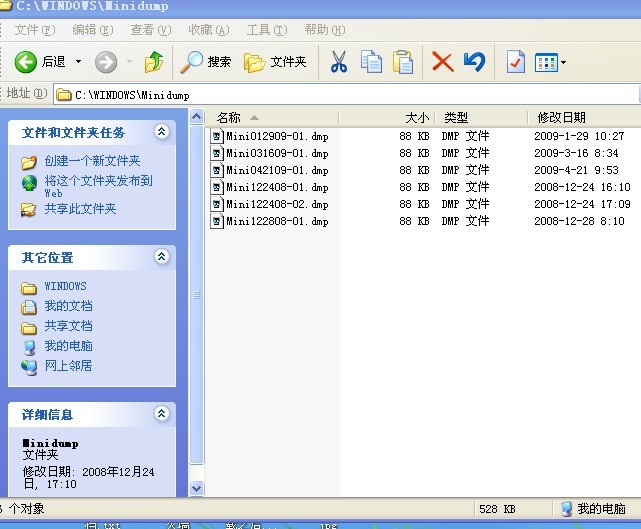Toggle the Folders (文件夹) pane button
The height and width of the screenshot is (529, 641).
click(275, 62)
